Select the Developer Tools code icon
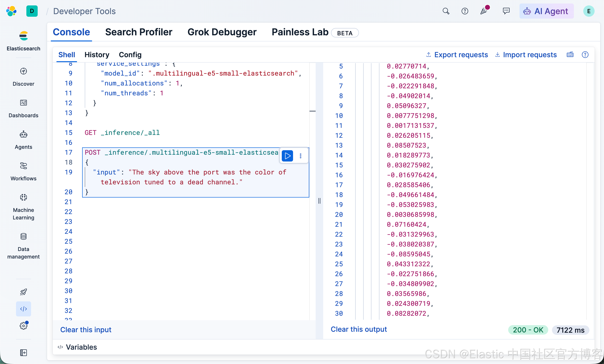The image size is (604, 364). coord(23,309)
